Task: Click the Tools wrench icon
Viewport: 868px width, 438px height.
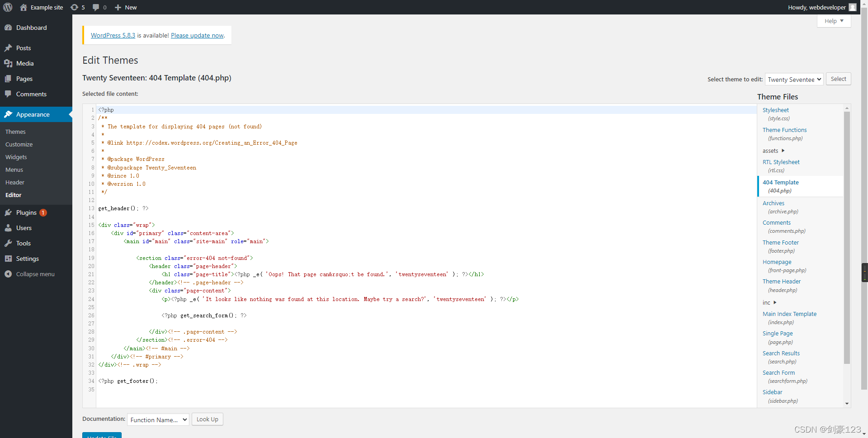Action: tap(8, 243)
